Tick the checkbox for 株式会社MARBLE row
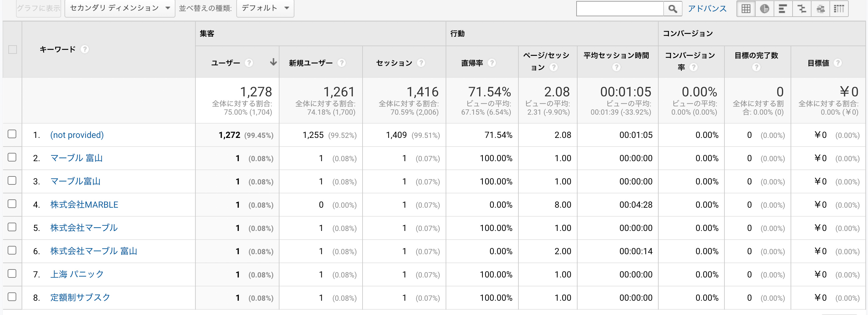Viewport: 868px width, 315px height. coord(12,204)
